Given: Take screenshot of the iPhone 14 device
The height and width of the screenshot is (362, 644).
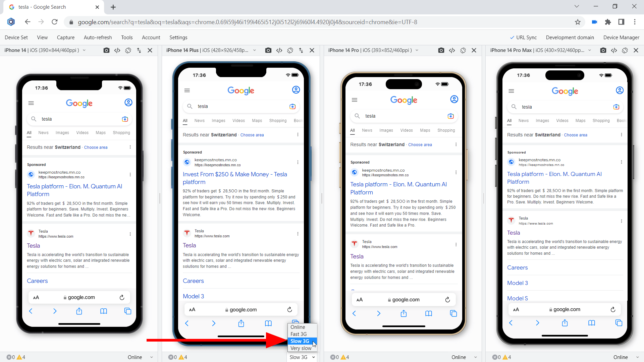Looking at the screenshot, I should click(x=106, y=50).
